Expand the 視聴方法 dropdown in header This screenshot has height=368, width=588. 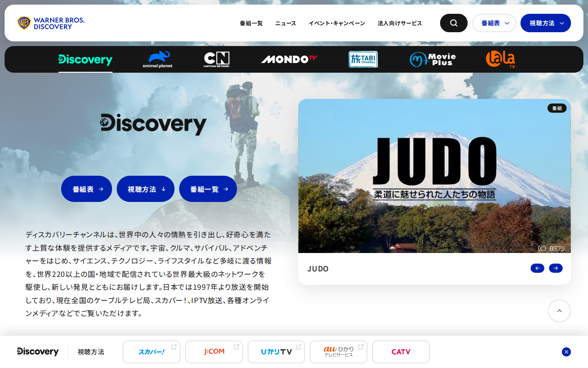[x=546, y=23]
